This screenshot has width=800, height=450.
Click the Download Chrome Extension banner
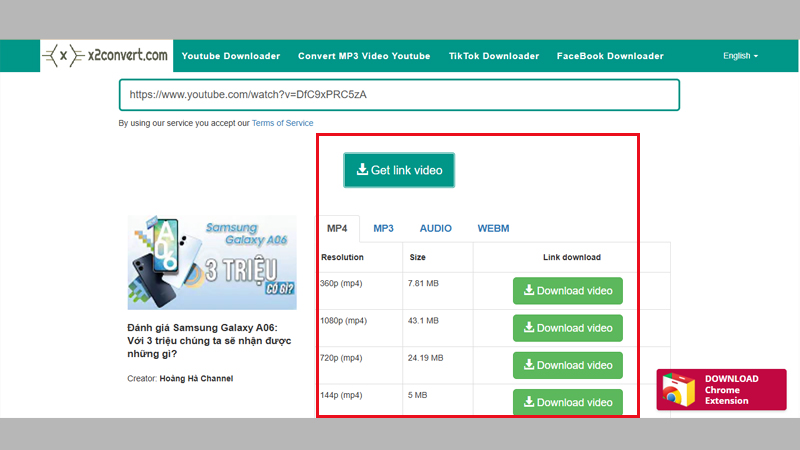[721, 390]
